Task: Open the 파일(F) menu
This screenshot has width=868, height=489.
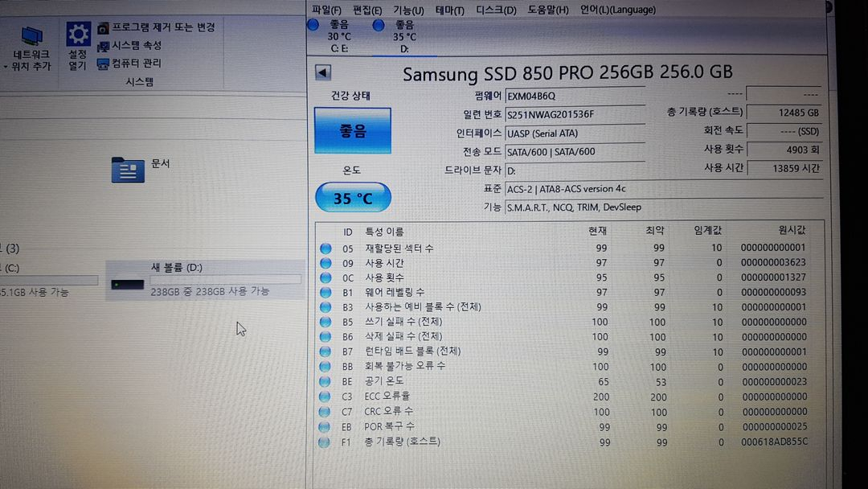Action: pyautogui.click(x=326, y=10)
